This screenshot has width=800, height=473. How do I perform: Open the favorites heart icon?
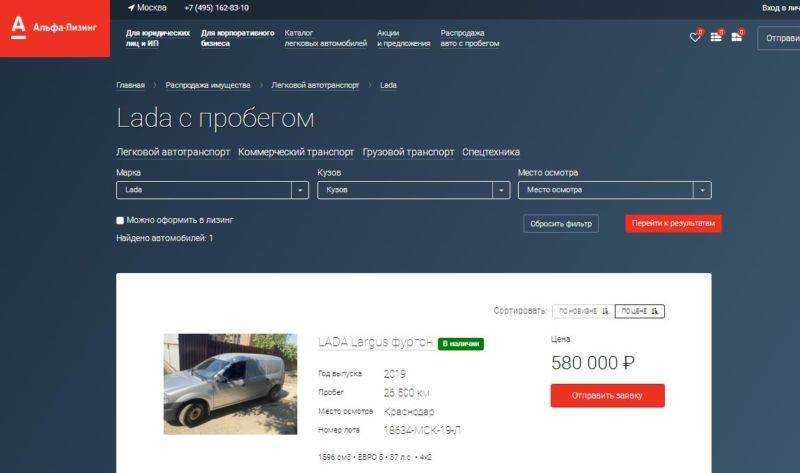pos(694,37)
